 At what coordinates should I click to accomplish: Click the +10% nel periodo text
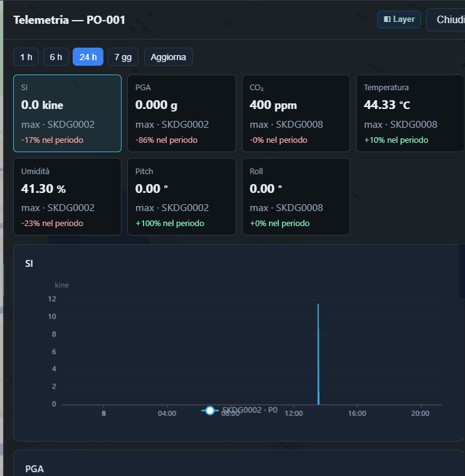click(396, 140)
